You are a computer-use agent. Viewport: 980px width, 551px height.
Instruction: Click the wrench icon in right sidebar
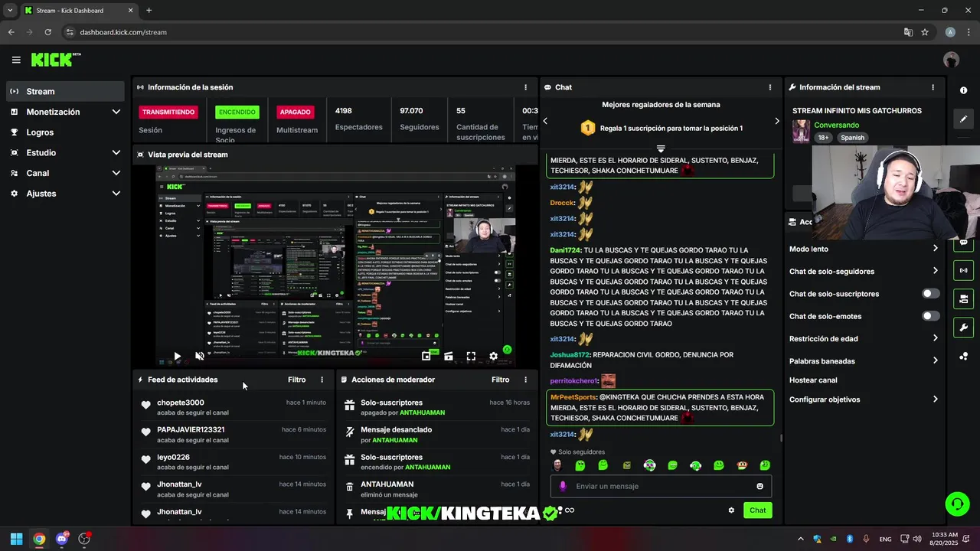963,328
